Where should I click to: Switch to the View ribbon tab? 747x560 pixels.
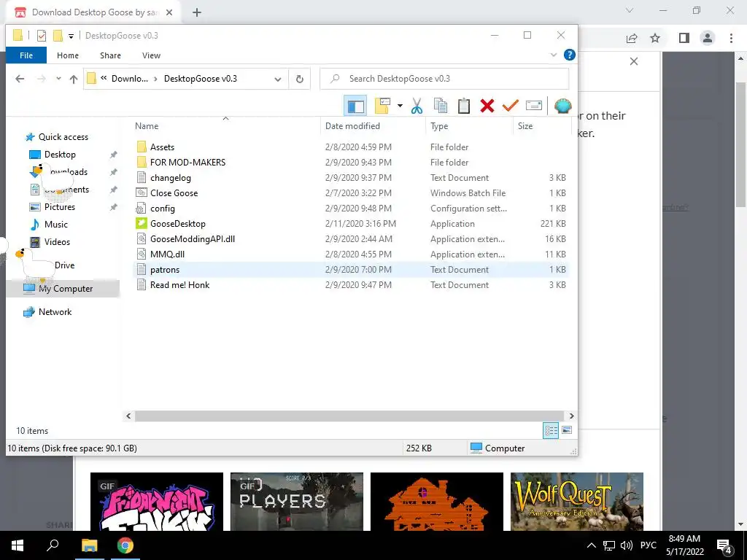[x=151, y=55]
